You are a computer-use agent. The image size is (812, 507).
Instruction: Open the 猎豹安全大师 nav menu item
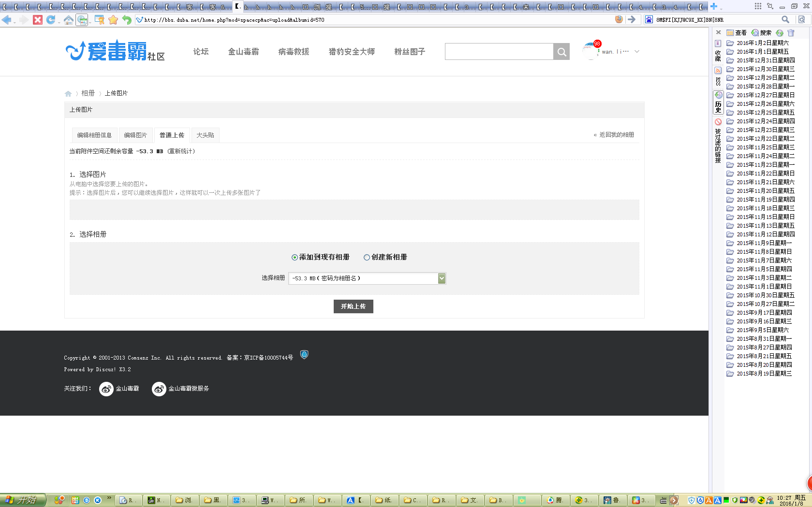pos(352,52)
